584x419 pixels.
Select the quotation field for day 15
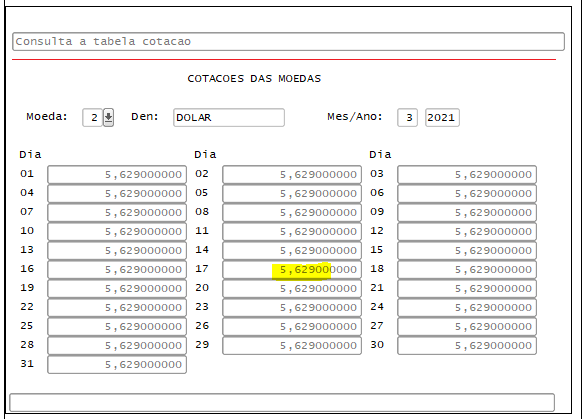[x=467, y=251]
